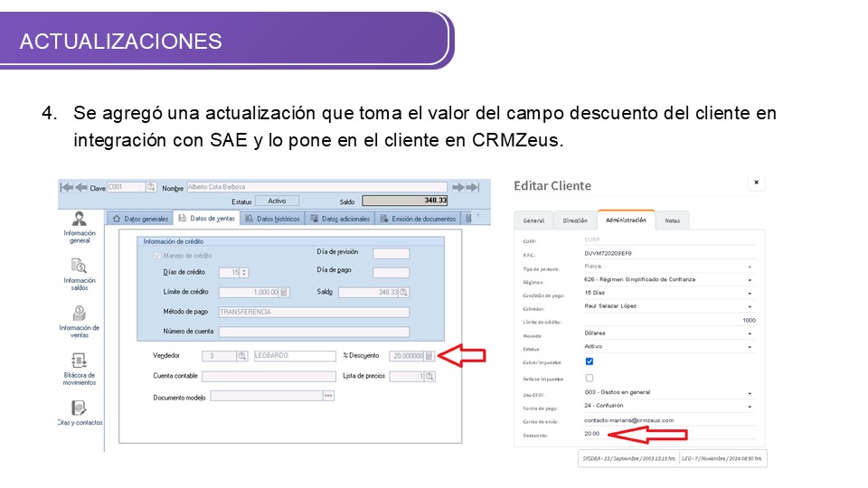
Task: Open the Clave search lookup icon
Action: 151,188
